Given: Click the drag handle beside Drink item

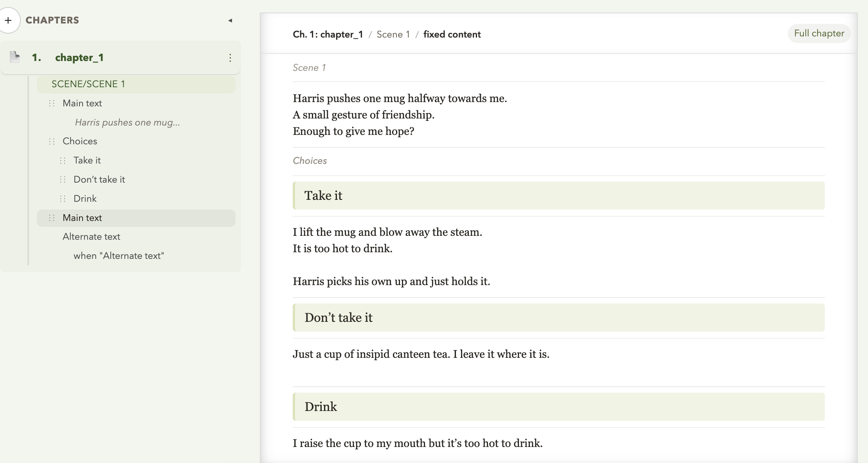Looking at the screenshot, I should tap(63, 199).
